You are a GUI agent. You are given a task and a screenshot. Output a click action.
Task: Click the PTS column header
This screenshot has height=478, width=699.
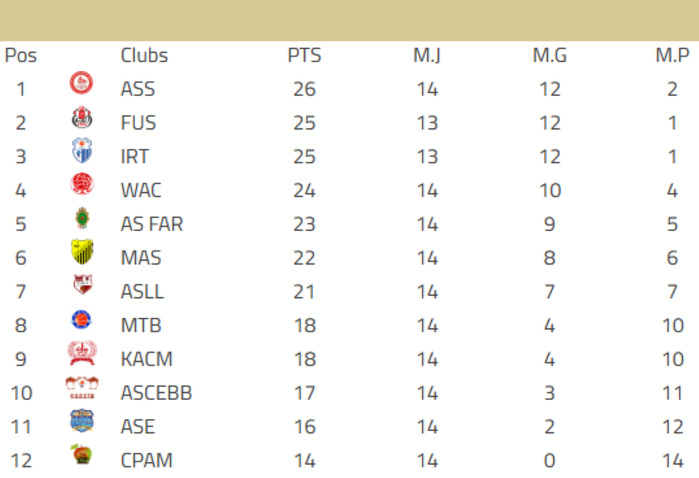coord(304,56)
